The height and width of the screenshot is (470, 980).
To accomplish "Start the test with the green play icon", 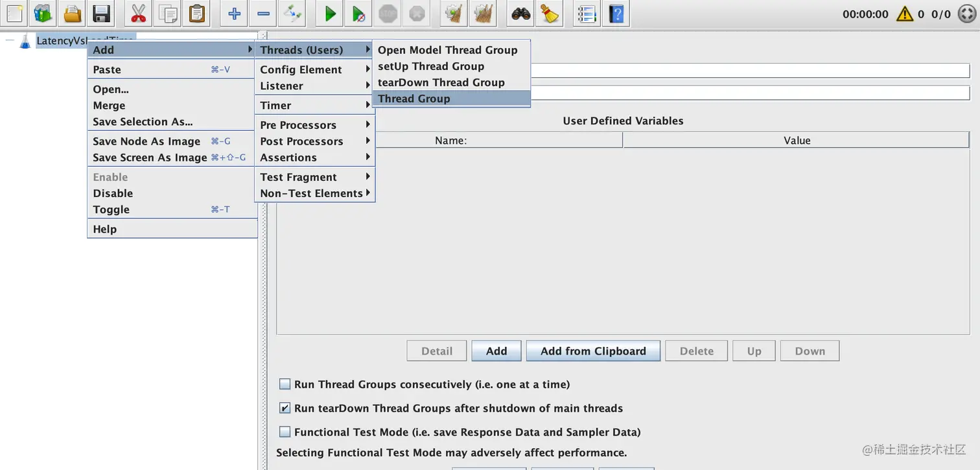I will 330,13.
